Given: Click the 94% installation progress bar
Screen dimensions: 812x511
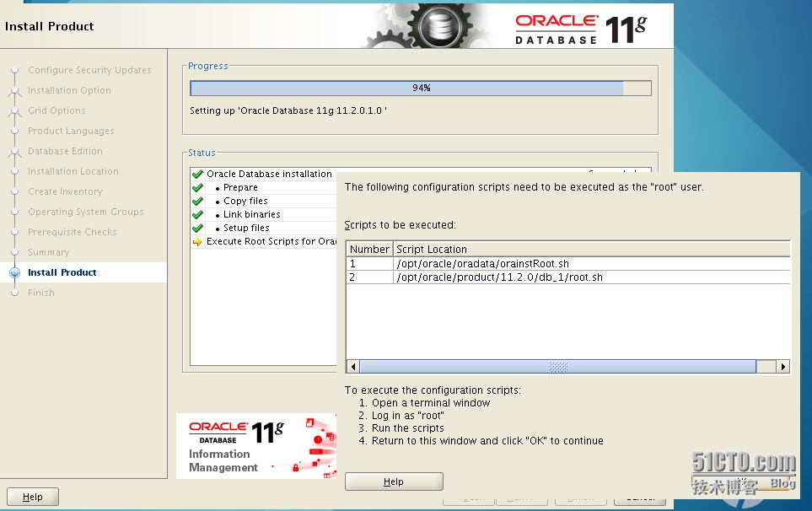Looking at the screenshot, I should pyautogui.click(x=421, y=88).
